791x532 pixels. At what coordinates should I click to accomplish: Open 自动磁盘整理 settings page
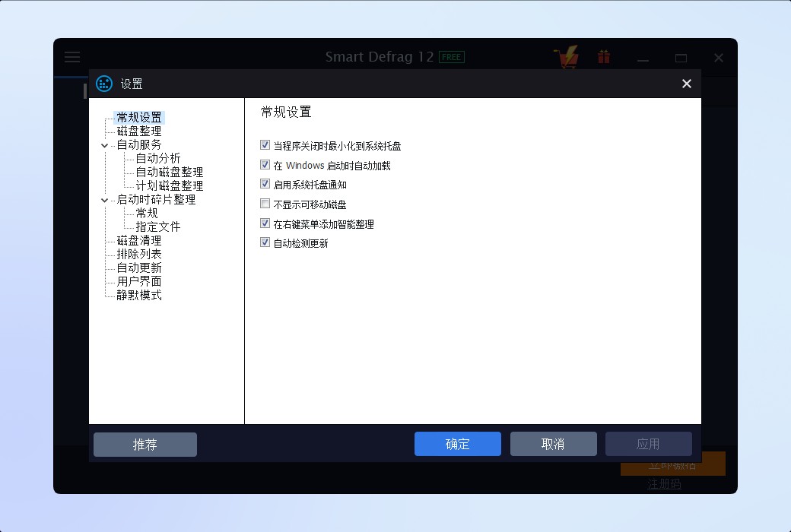[170, 172]
